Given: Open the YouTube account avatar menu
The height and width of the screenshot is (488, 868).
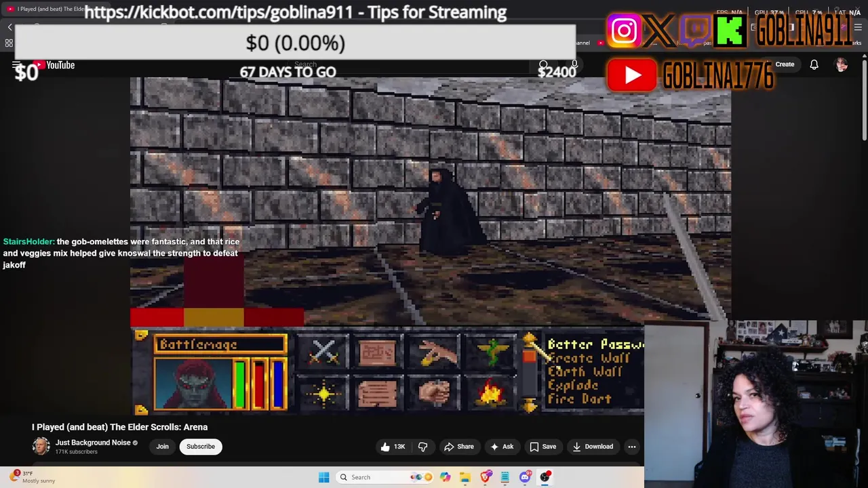Looking at the screenshot, I should (842, 64).
